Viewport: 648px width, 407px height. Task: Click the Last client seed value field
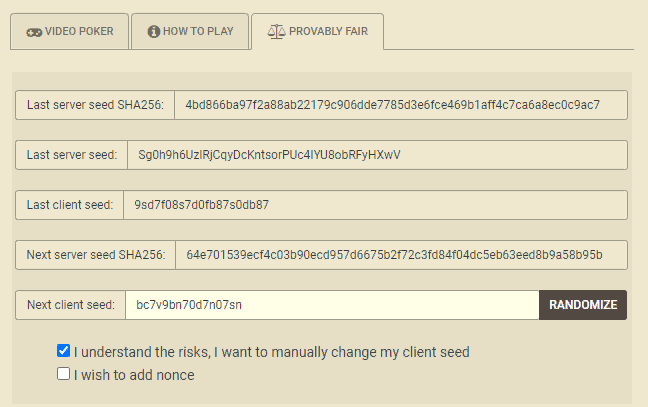374,205
